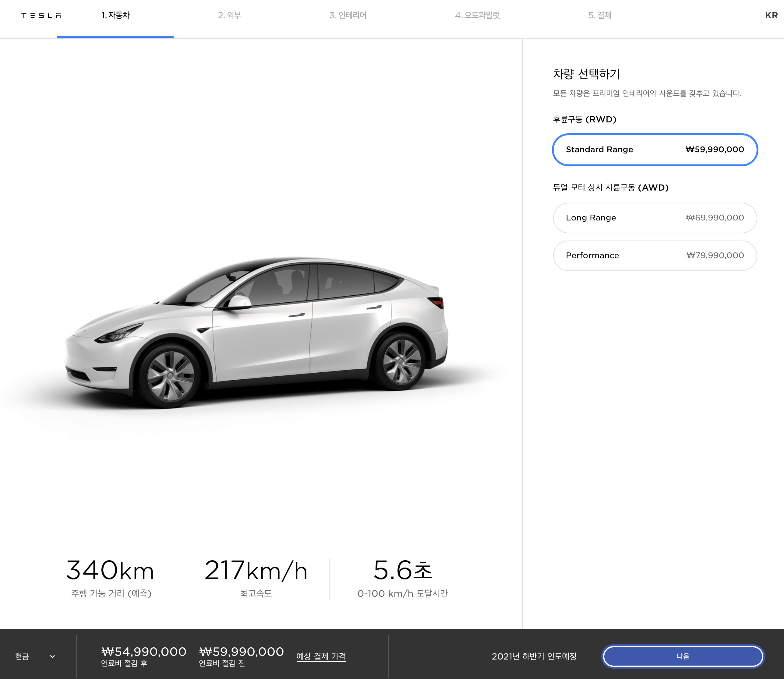This screenshot has width=784, height=679.
Task: Click the 주행 가능 거리 (예측) label
Action: tap(111, 593)
